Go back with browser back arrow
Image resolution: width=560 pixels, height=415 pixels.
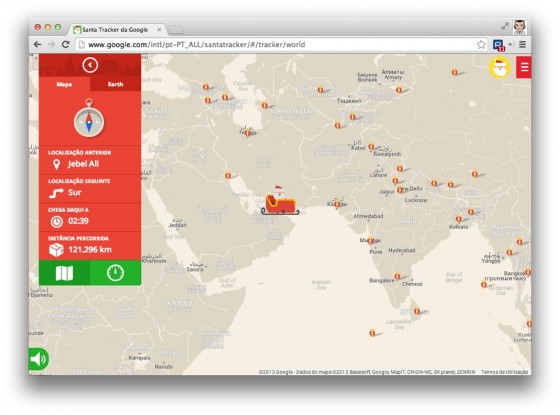click(38, 44)
